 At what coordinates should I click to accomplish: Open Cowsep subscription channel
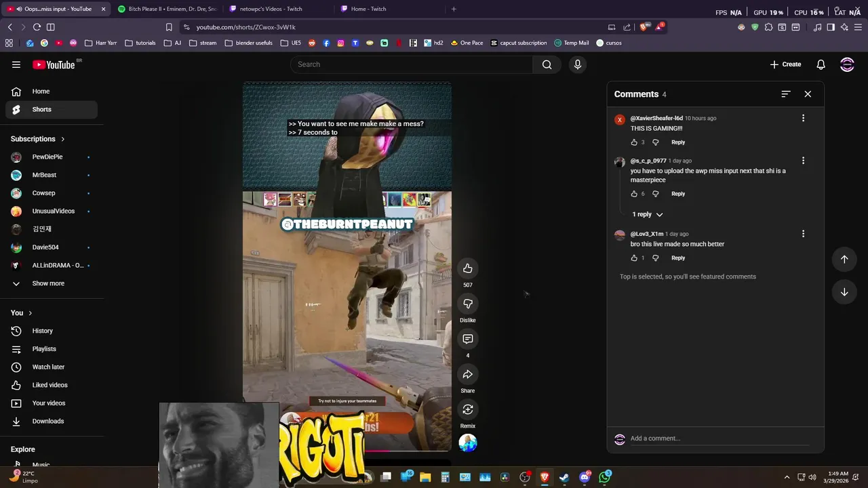pos(52,193)
